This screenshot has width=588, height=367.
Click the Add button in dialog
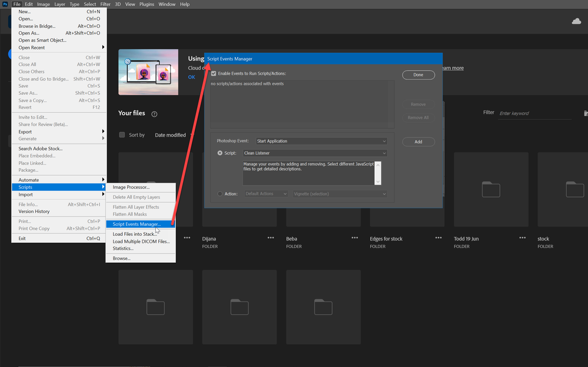[418, 142]
